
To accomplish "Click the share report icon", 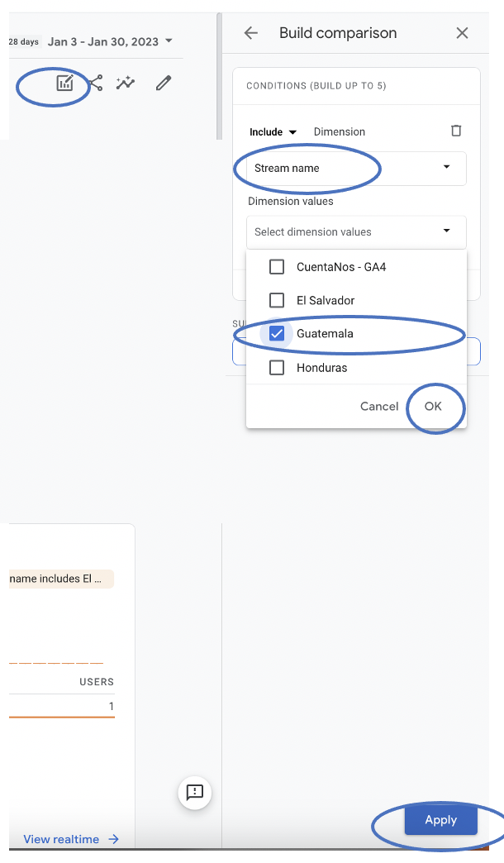I will 96,83.
